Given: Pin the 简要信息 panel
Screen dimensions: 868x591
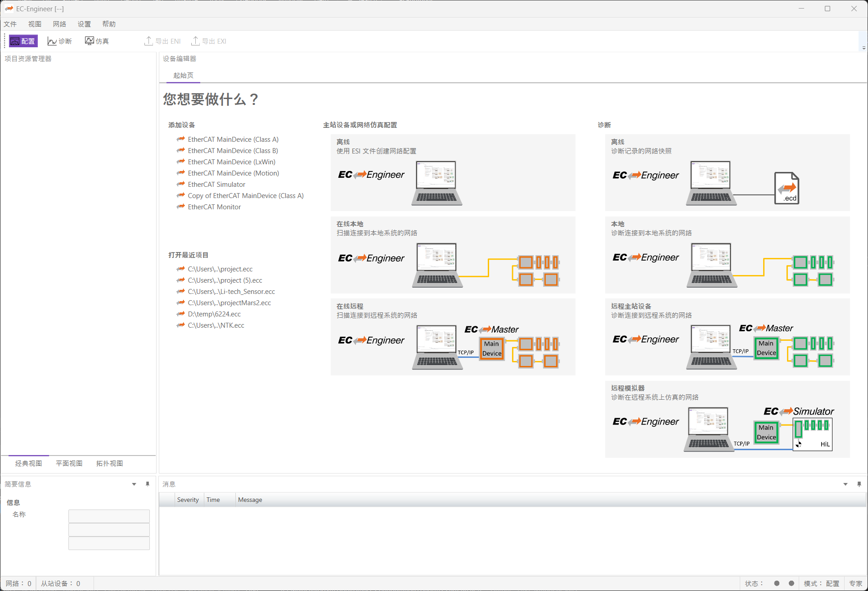Looking at the screenshot, I should [x=148, y=484].
